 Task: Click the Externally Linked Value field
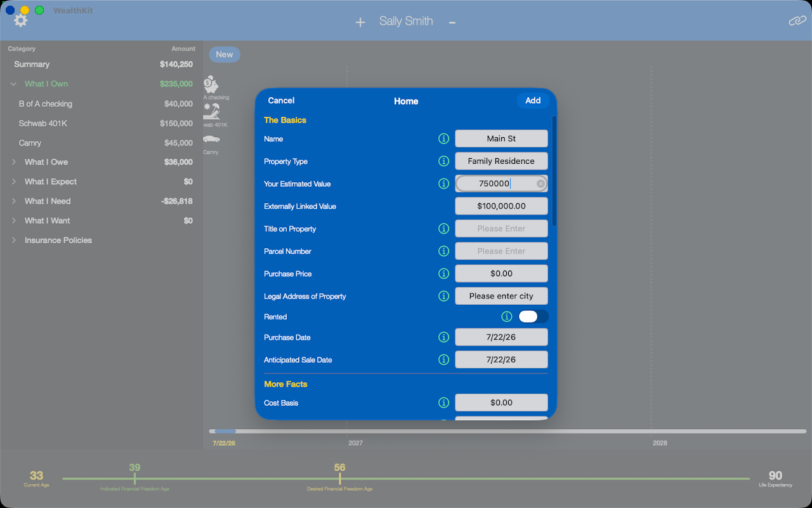pos(501,206)
